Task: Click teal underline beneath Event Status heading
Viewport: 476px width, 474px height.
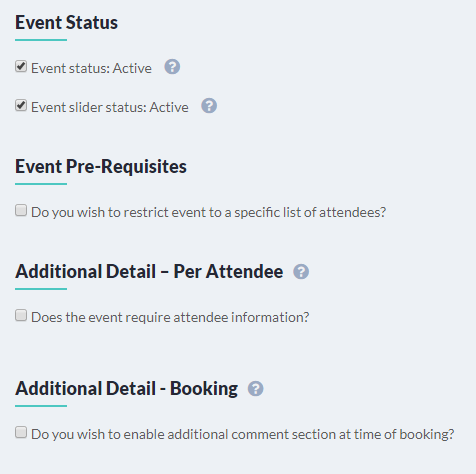Action: 41,40
